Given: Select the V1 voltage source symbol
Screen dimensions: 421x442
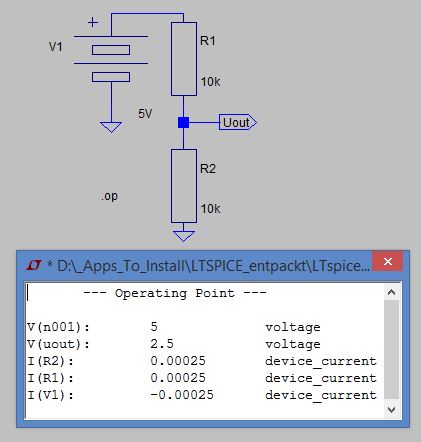Looking at the screenshot, I should 111,59.
